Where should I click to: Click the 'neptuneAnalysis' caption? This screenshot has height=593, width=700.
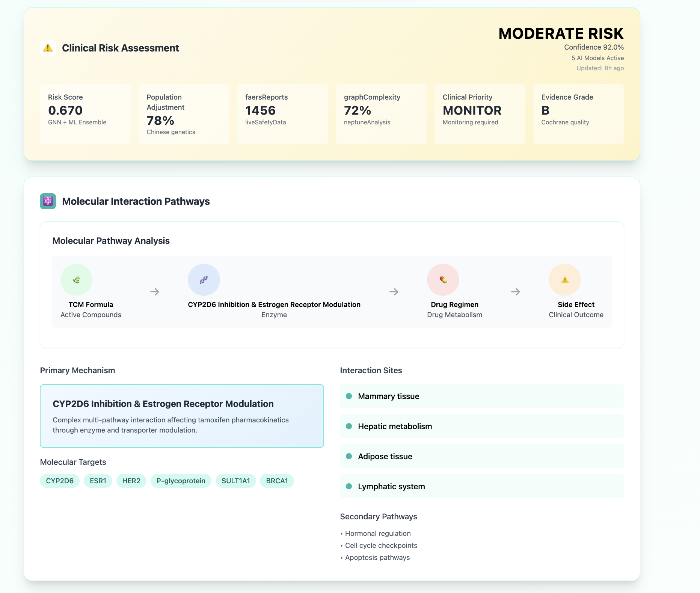pyautogui.click(x=367, y=122)
